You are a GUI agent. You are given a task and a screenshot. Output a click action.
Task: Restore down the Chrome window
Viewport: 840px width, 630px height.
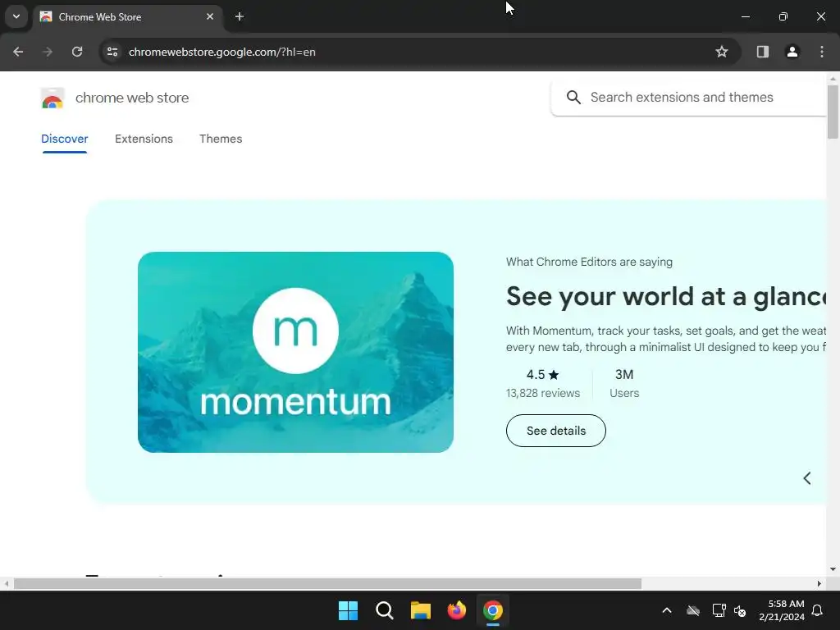(783, 16)
